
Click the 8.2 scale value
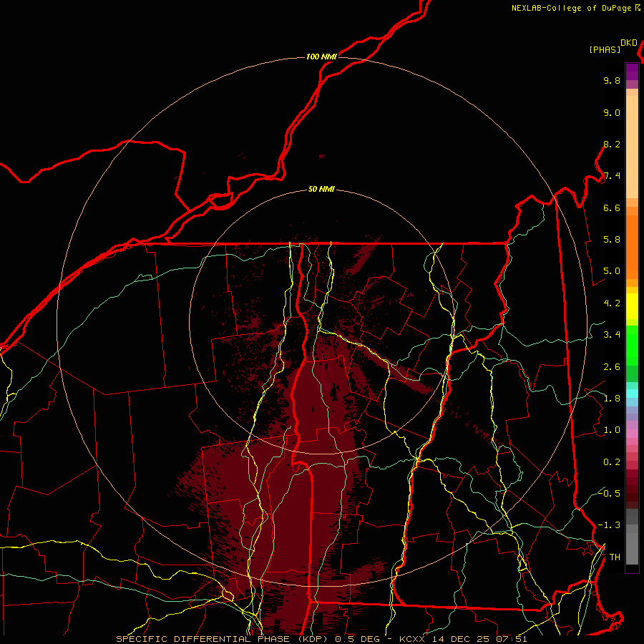tap(612, 144)
